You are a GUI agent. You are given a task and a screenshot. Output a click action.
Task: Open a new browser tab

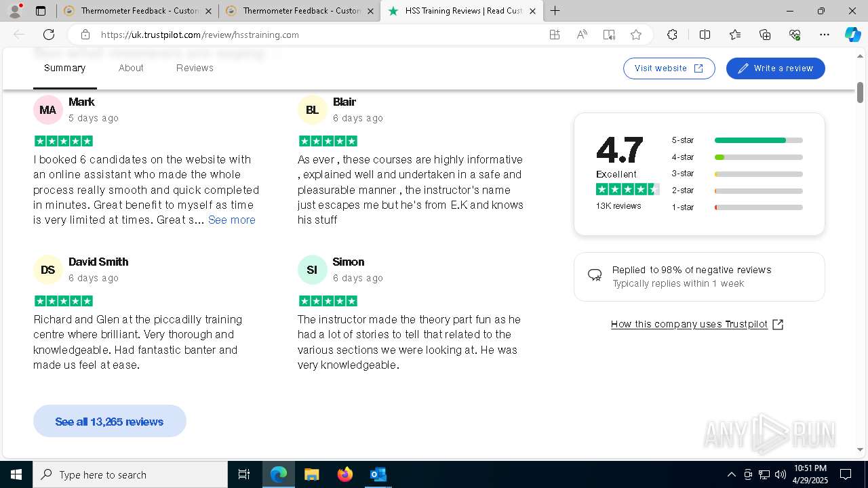tap(555, 11)
